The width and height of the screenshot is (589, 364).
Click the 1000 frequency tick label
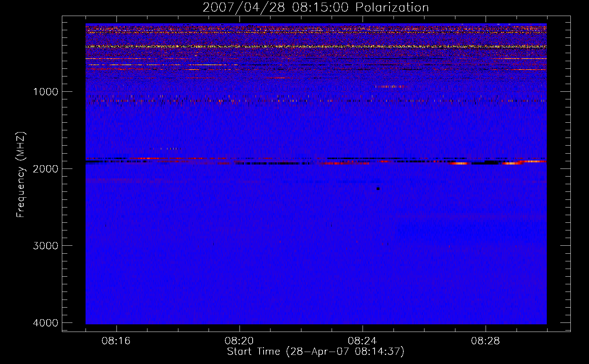pyautogui.click(x=46, y=91)
